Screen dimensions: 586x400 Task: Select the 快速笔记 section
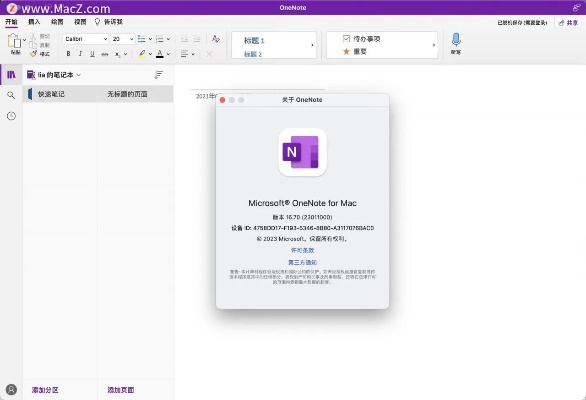60,94
